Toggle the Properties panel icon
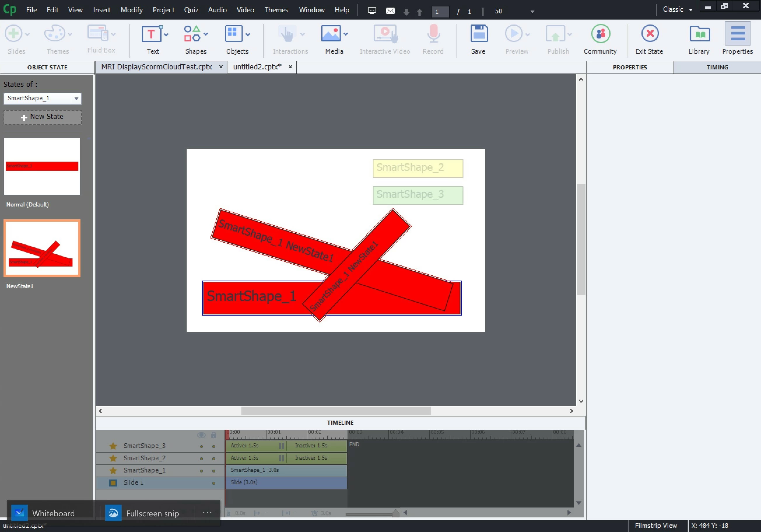 click(737, 34)
